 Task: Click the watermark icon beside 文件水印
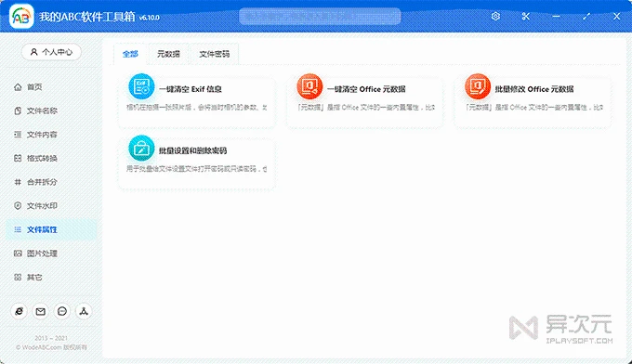tap(18, 206)
